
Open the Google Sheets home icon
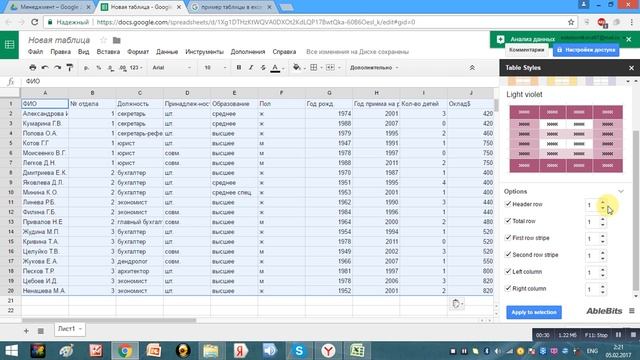9,44
